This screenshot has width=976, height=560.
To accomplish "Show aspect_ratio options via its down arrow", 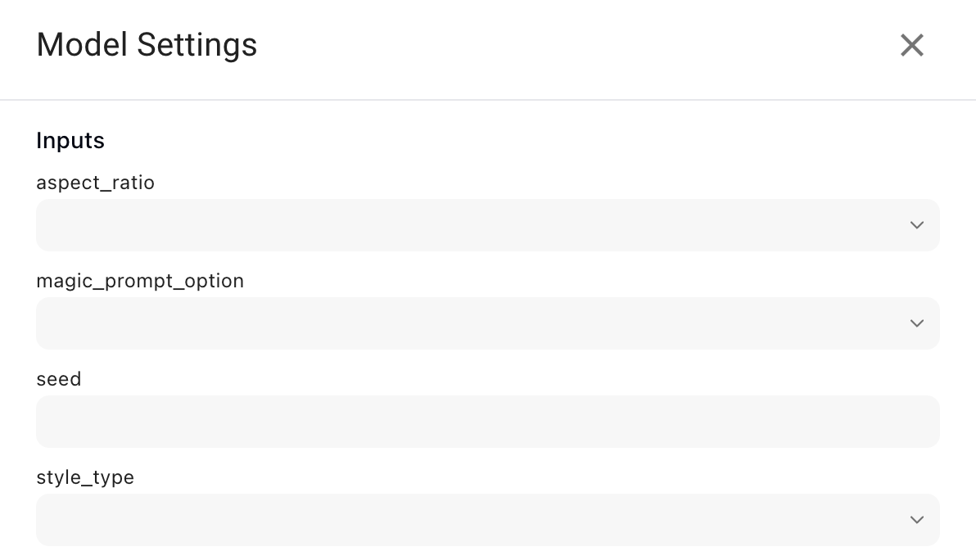I will click(916, 225).
